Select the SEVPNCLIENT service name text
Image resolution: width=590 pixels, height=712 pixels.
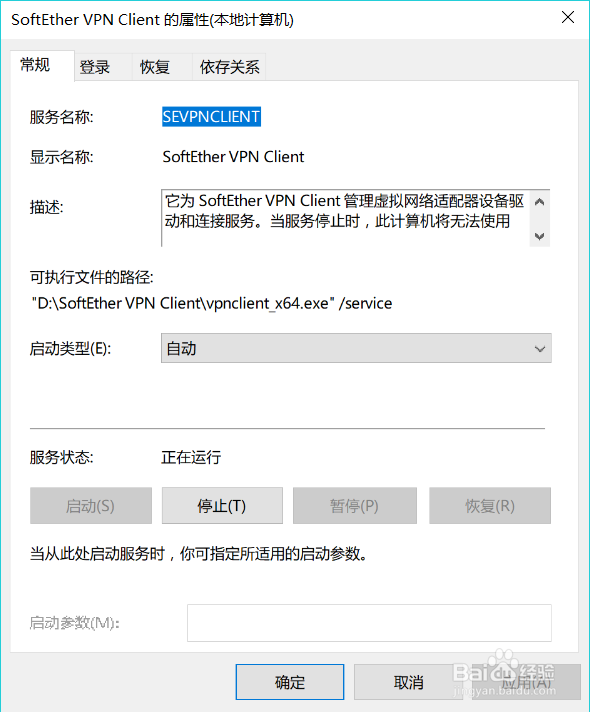[211, 117]
